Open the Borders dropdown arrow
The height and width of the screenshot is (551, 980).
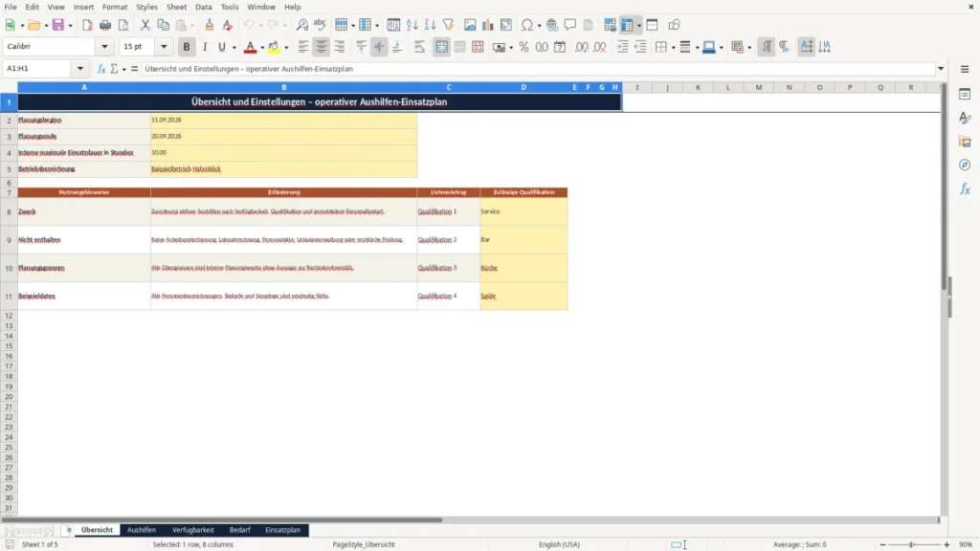pos(673,47)
